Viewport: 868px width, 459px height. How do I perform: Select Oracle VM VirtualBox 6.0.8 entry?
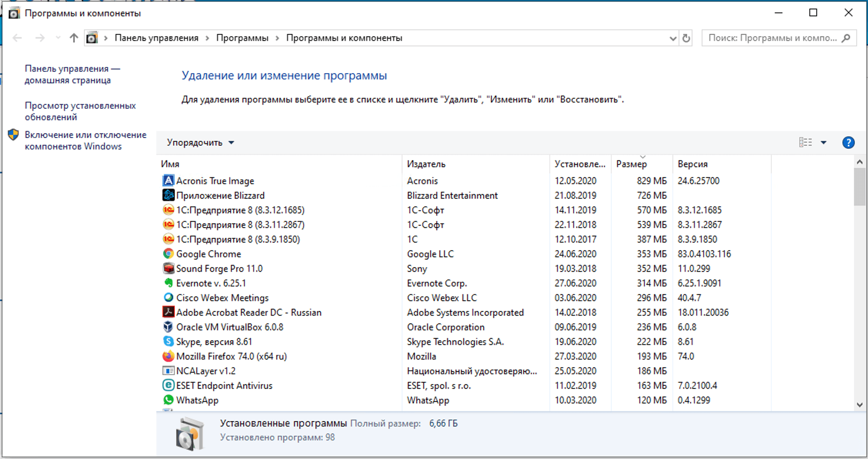(x=230, y=327)
